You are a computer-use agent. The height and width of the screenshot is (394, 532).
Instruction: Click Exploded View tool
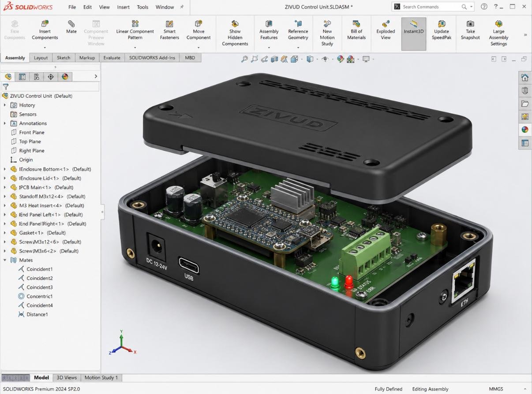[x=386, y=30]
